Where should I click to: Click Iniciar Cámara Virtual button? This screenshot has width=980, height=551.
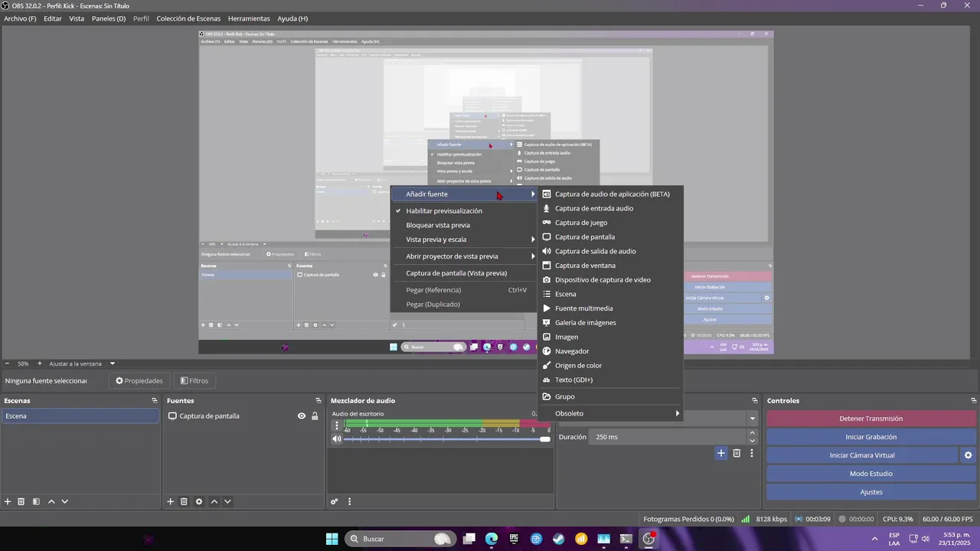click(x=862, y=455)
